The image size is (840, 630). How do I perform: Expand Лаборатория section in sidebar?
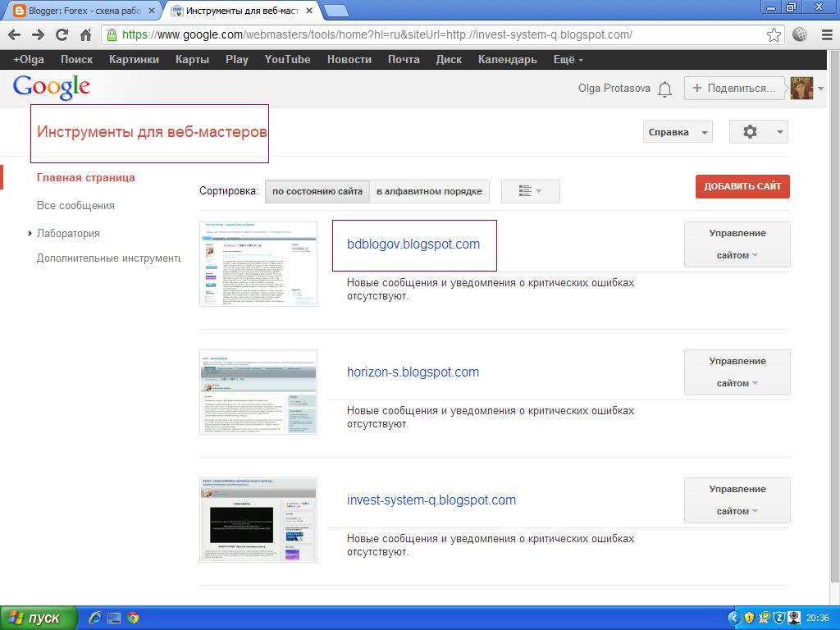(x=30, y=233)
